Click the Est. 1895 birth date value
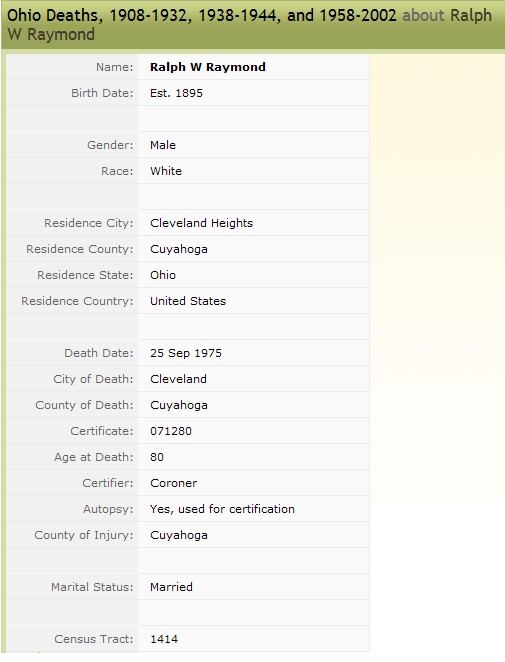 click(176, 93)
